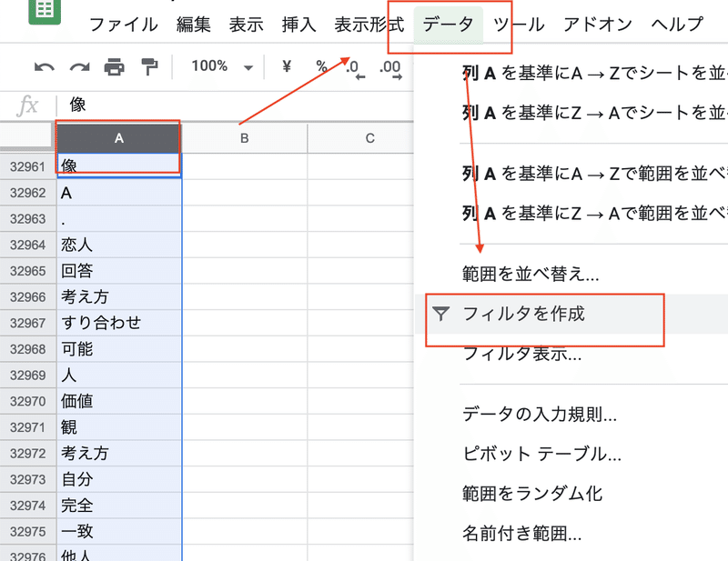This screenshot has width=728, height=561.
Task: Select column A header
Action: [x=119, y=138]
